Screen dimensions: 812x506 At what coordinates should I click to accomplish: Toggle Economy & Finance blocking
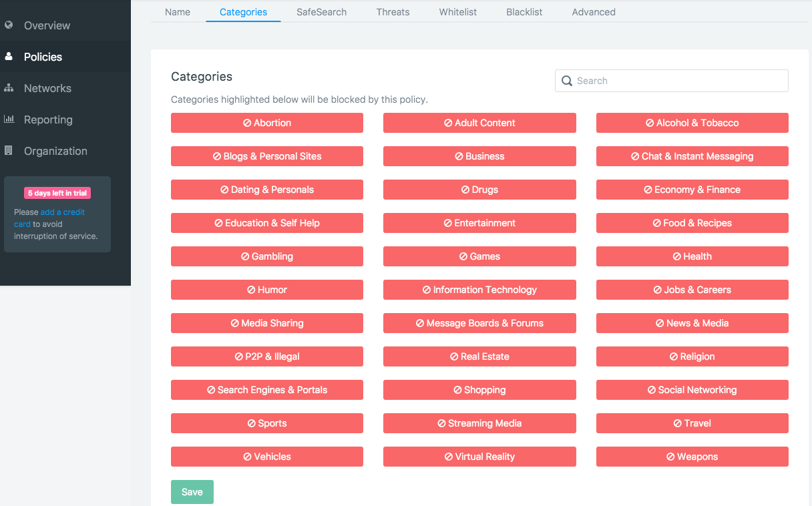pos(692,190)
